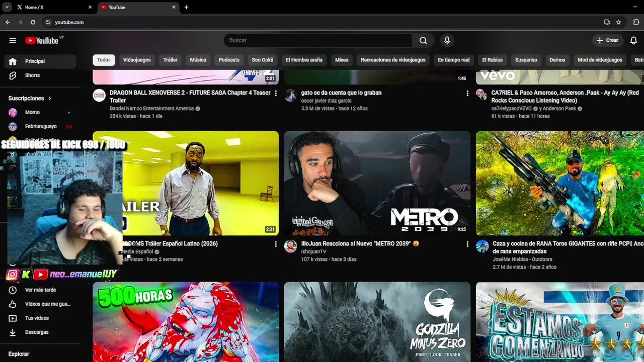Start voice search with microphone icon

[x=447, y=40]
